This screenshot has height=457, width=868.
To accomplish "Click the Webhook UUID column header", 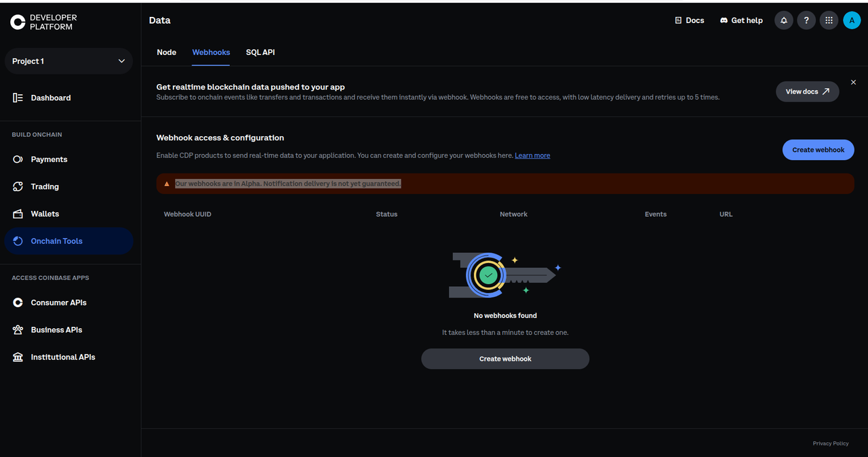I will tap(188, 214).
